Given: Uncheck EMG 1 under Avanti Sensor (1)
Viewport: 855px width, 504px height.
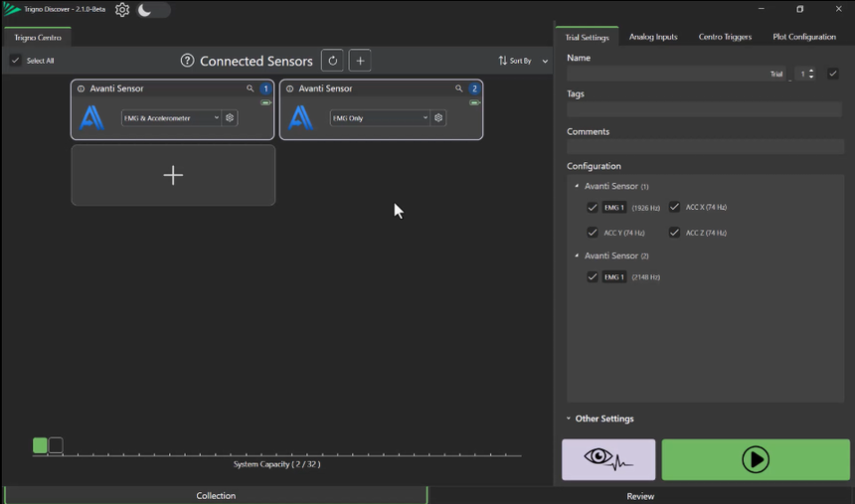Looking at the screenshot, I should pos(593,208).
